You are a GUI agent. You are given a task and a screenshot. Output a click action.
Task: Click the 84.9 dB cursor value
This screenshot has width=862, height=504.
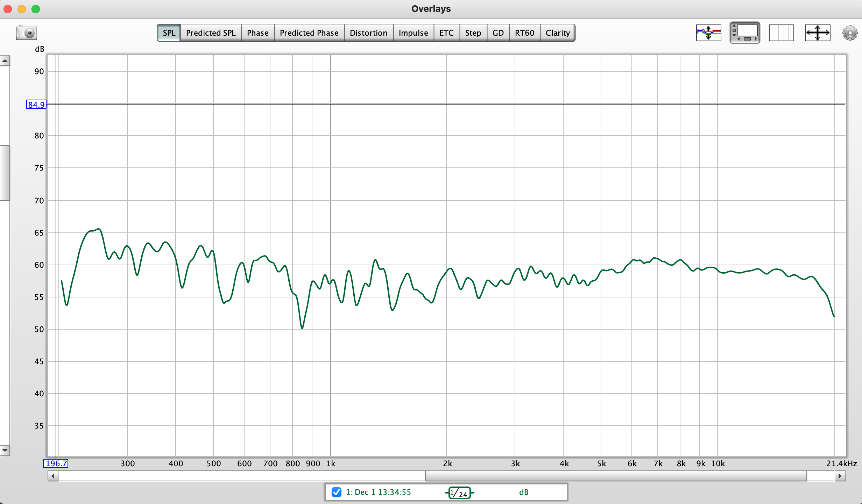click(x=36, y=105)
